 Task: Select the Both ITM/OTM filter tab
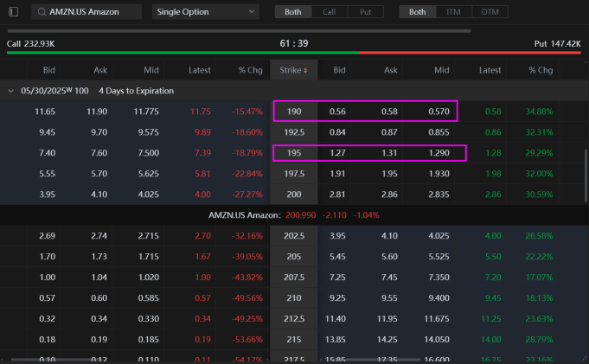pos(418,11)
